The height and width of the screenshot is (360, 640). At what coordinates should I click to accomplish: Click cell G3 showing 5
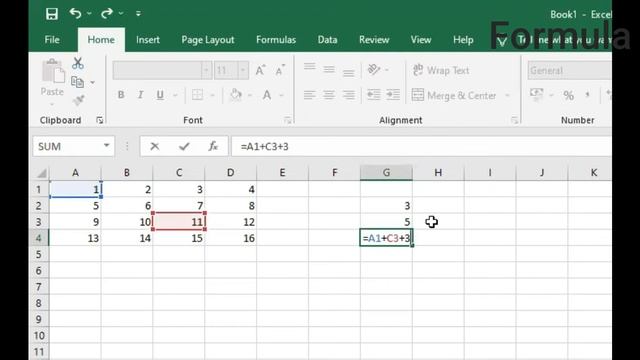tap(386, 222)
